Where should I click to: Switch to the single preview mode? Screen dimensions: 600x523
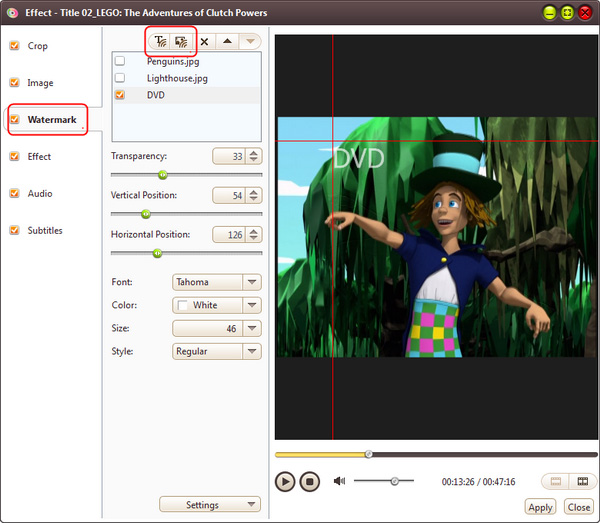pos(555,481)
